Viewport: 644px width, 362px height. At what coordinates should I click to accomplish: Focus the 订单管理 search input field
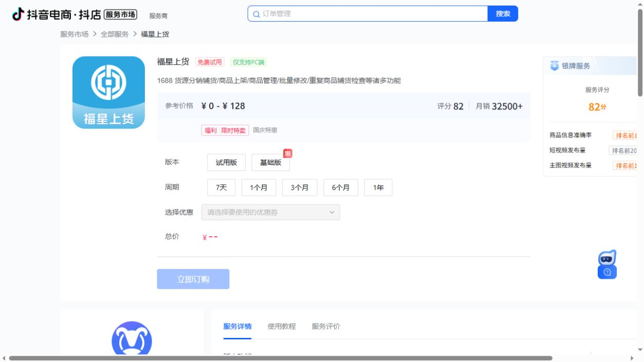(367, 14)
